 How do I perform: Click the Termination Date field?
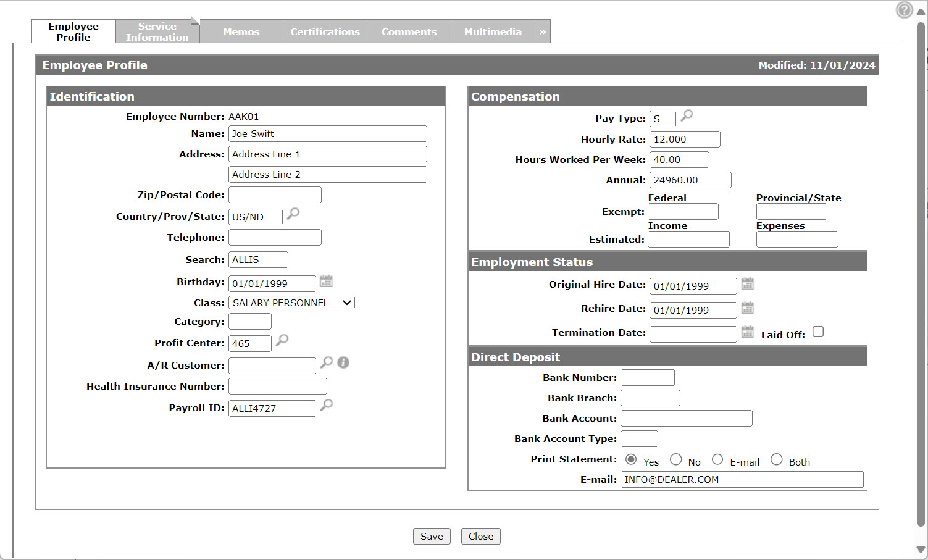[x=693, y=334]
